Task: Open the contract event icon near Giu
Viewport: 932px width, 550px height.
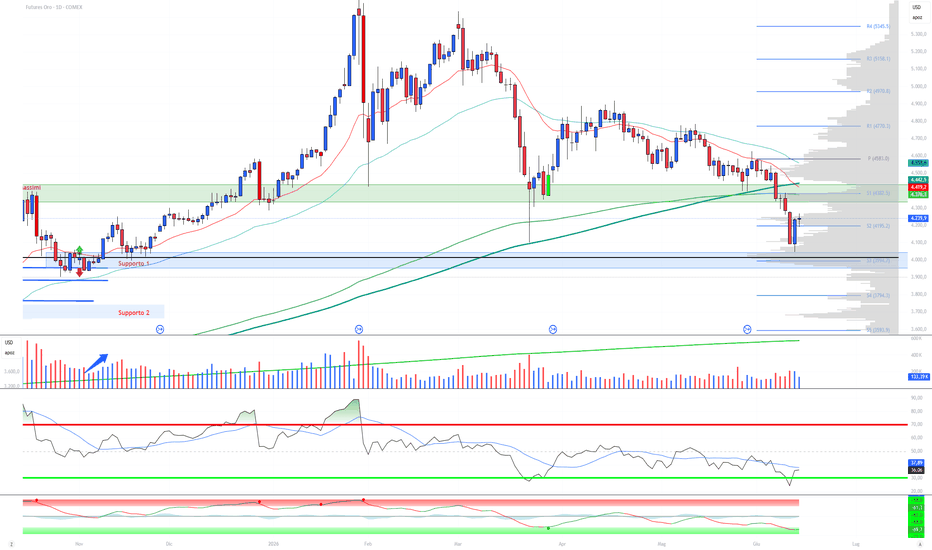Action: [x=748, y=329]
